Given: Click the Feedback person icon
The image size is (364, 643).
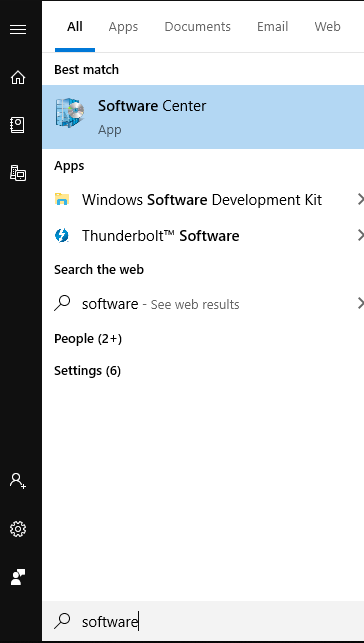Looking at the screenshot, I should 18,577.
